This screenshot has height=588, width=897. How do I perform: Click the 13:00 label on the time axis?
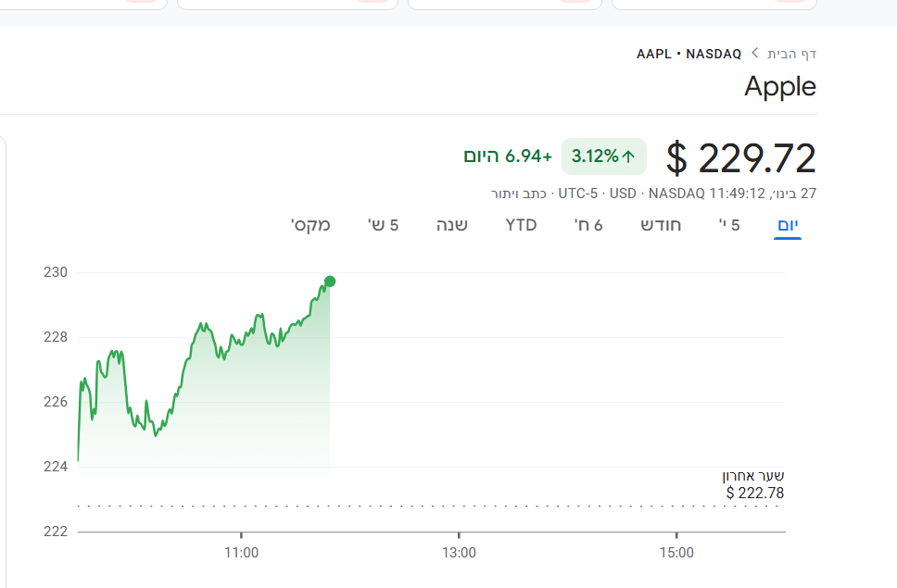(x=459, y=553)
